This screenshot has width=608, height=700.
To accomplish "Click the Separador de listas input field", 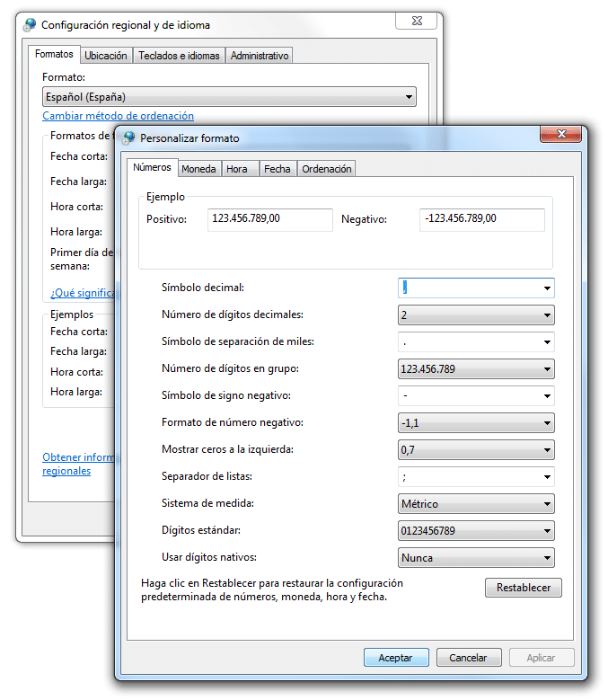I will [468, 477].
